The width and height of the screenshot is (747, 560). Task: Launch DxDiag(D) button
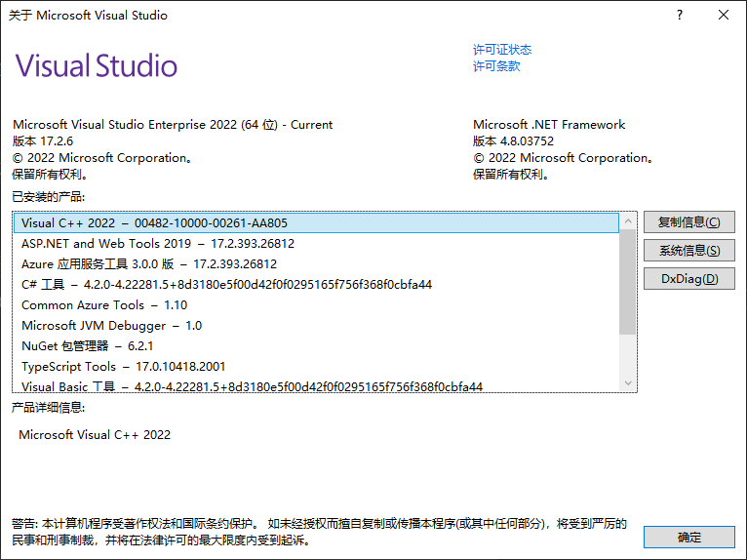pos(688,278)
